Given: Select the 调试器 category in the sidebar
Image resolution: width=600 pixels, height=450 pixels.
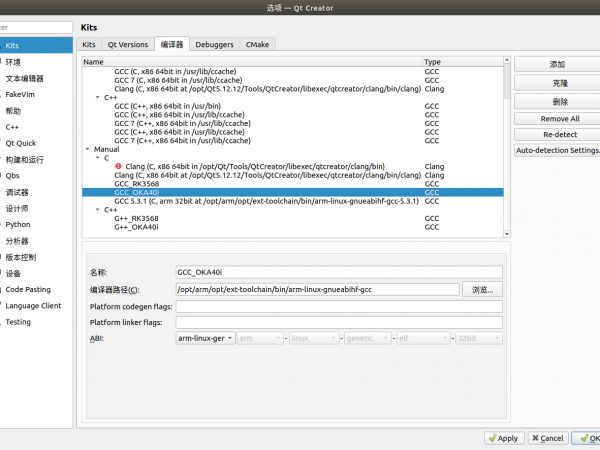Looking at the screenshot, I should (x=17, y=192).
